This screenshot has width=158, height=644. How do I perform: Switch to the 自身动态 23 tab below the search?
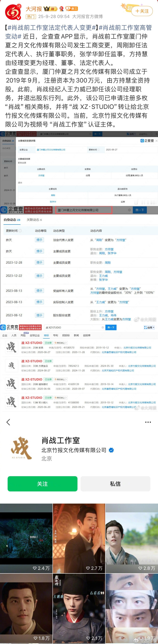12,220
